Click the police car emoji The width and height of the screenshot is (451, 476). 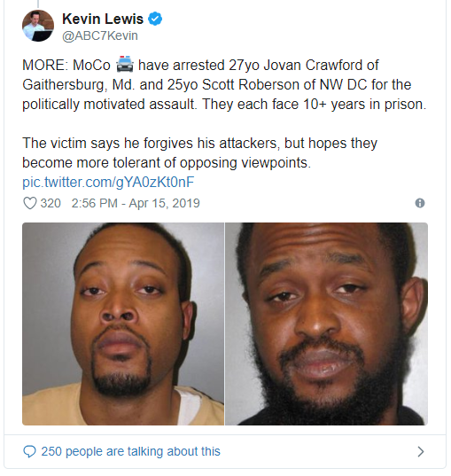pyautogui.click(x=124, y=65)
